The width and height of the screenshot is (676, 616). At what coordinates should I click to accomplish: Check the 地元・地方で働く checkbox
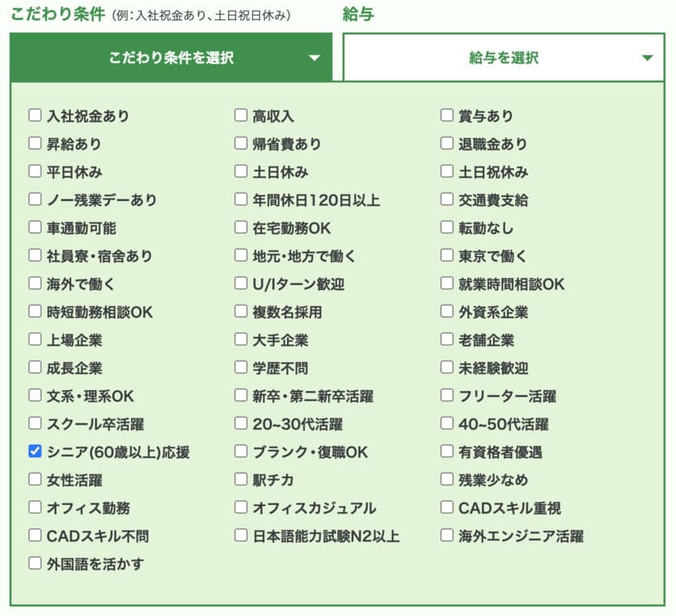pos(241,256)
